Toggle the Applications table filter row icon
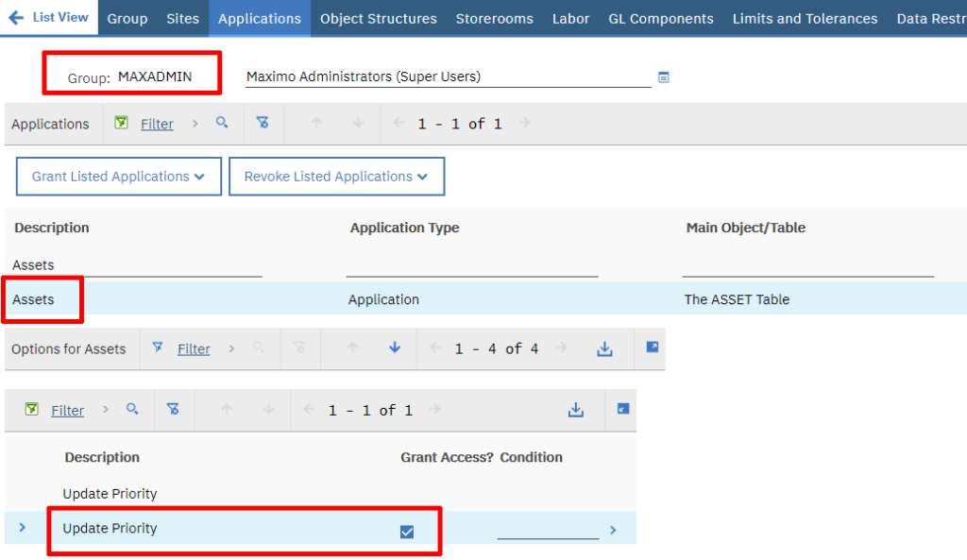Screen dimensions: 967x560 [122, 123]
